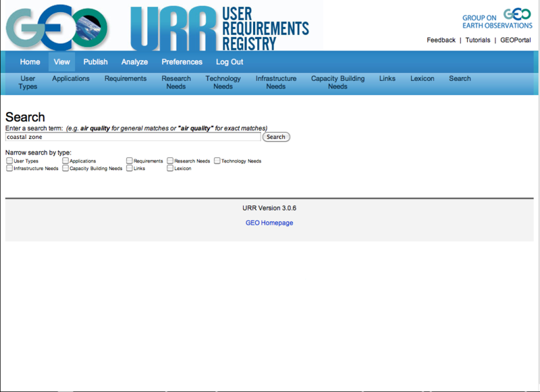Check the Infrastructure Needs filter
This screenshot has width=540, height=392.
pos(9,169)
